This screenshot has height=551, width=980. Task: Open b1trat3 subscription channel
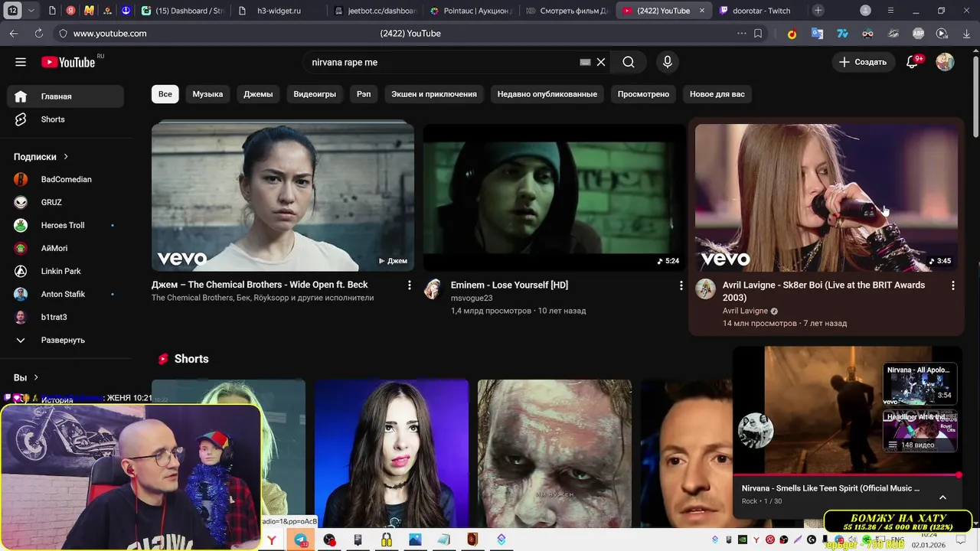pyautogui.click(x=65, y=317)
